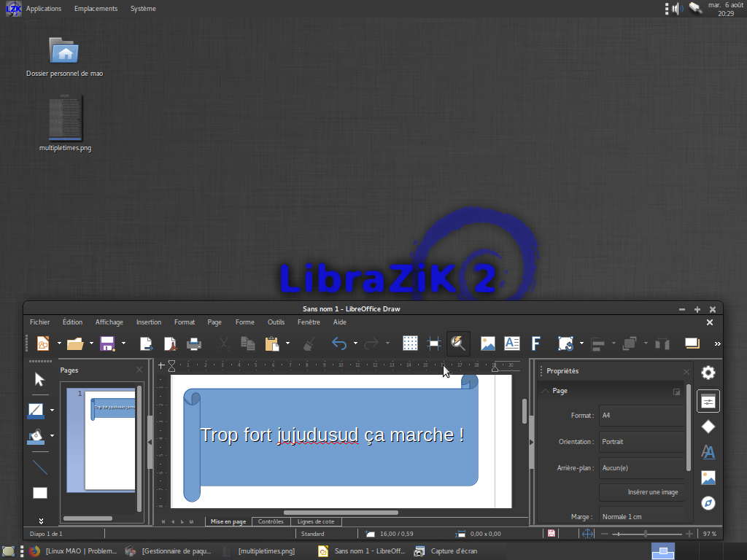Open the Undo history dropdown arrow
Viewport: 747px width, 560px height.
coord(355,343)
